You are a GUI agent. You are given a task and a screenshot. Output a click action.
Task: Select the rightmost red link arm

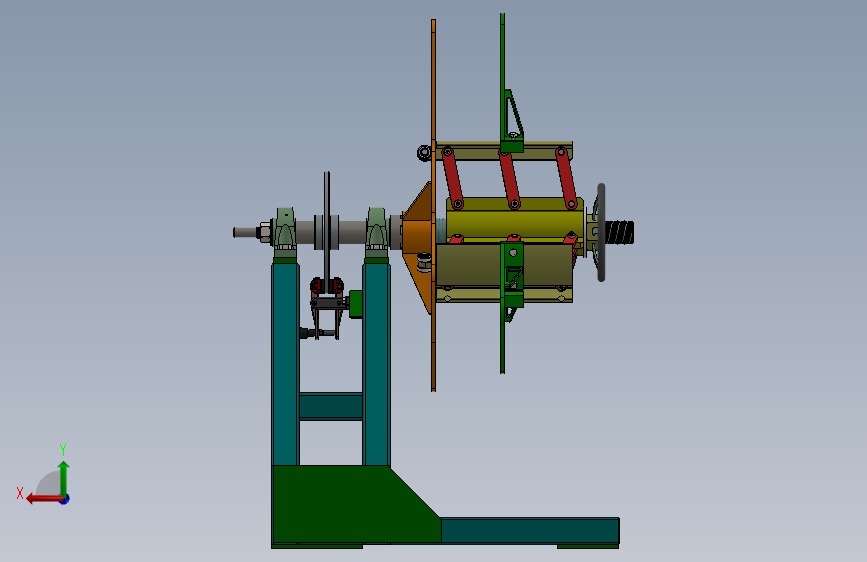coord(566,178)
